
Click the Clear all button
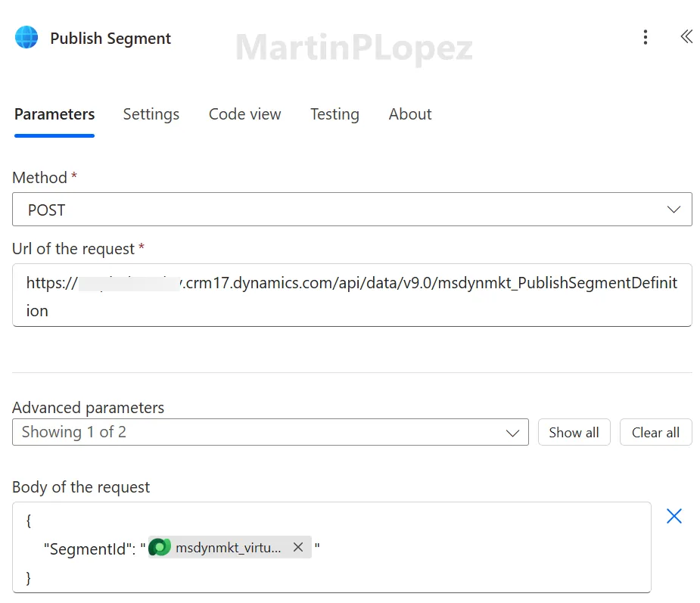(656, 432)
